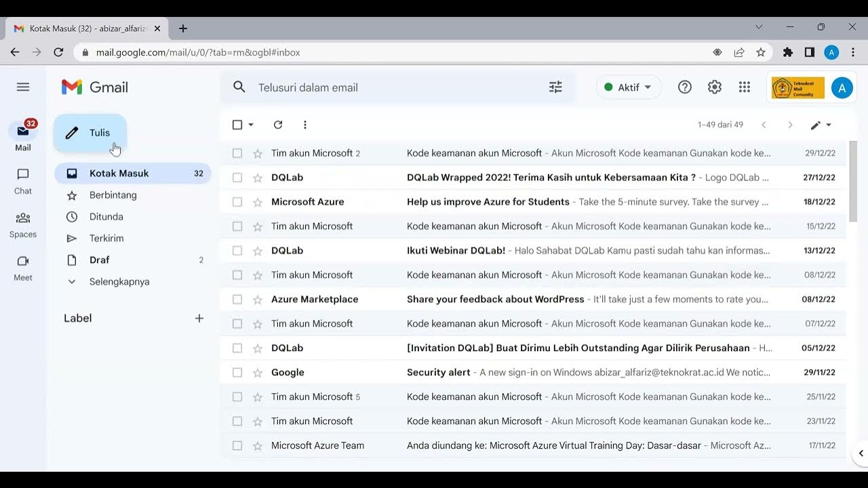The width and height of the screenshot is (868, 488).
Task: Check the Invitation DQLab email checkbox
Action: 237,348
